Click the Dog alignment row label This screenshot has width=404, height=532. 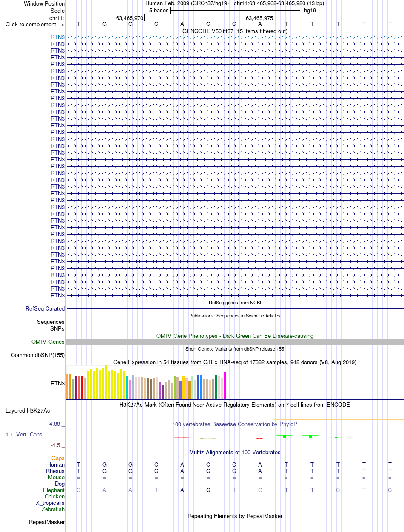pos(60,484)
